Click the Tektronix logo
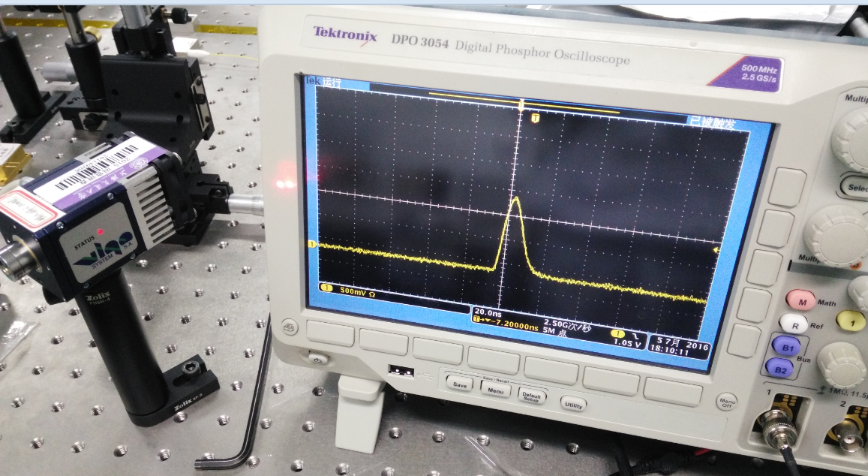 (345, 35)
